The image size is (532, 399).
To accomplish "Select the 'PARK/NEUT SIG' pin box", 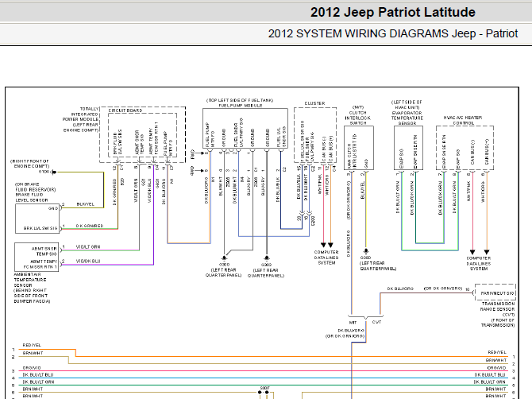I will [495, 292].
